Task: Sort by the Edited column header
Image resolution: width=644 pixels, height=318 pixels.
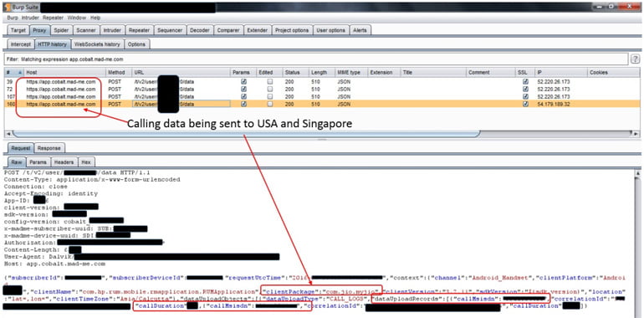Action: [x=269, y=72]
